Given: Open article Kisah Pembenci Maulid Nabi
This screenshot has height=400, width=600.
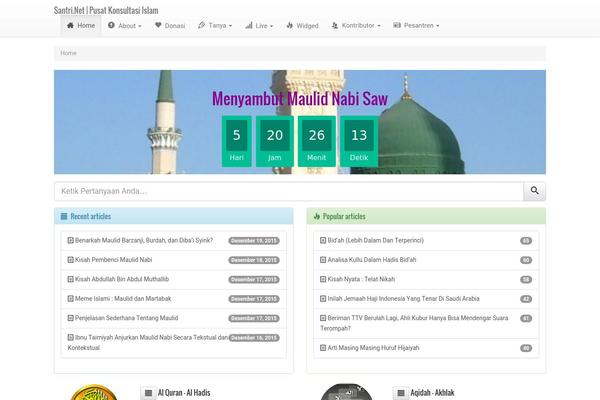Looking at the screenshot, I should tap(113, 260).
